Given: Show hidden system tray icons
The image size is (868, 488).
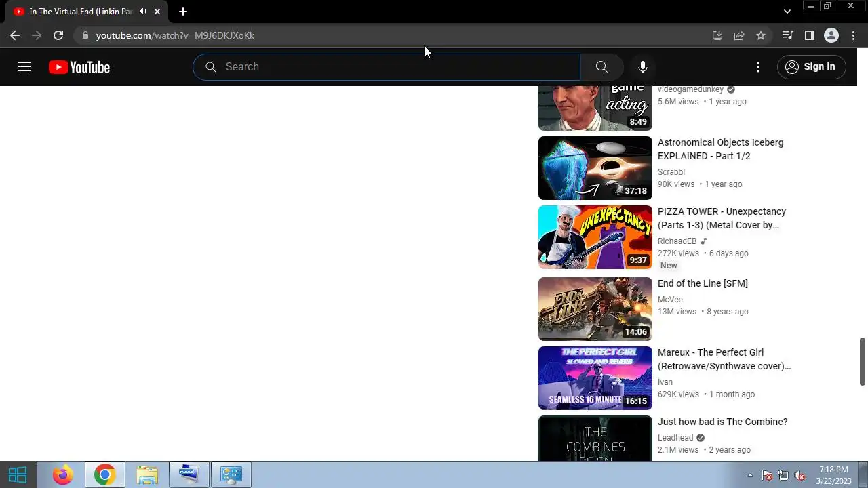Looking at the screenshot, I should [x=750, y=475].
